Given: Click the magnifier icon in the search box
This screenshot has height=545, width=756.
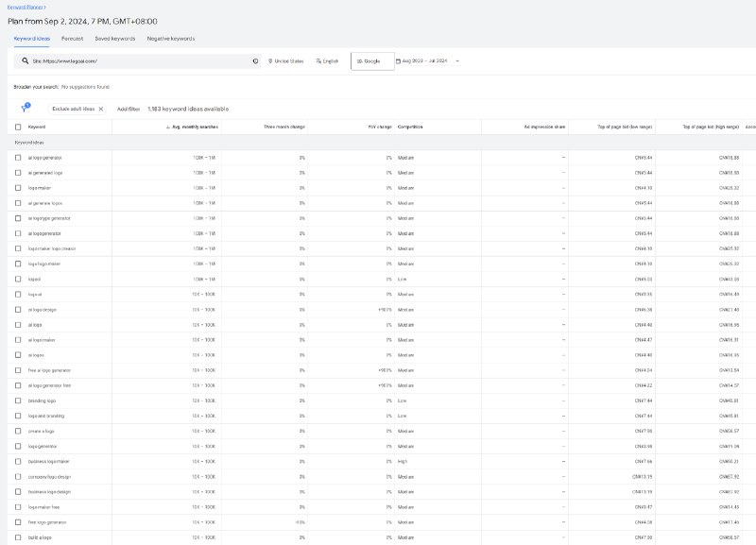Looking at the screenshot, I should pyautogui.click(x=26, y=60).
